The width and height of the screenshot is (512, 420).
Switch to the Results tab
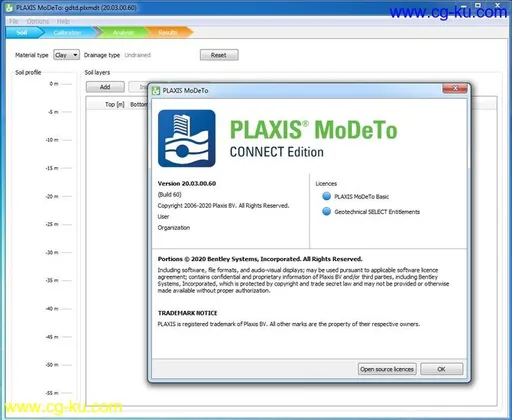click(168, 32)
